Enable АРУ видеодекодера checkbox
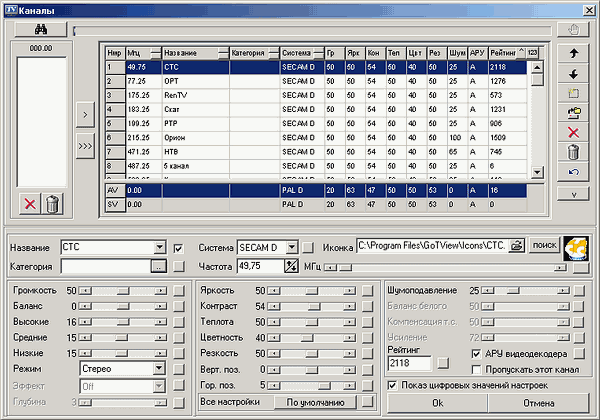The image size is (600, 420). [475, 355]
